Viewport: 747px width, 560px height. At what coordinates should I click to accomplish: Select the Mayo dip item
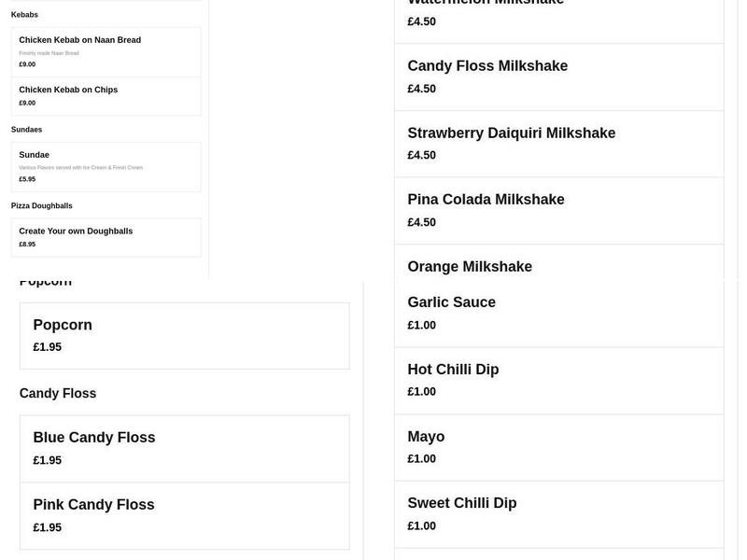tap(557, 446)
